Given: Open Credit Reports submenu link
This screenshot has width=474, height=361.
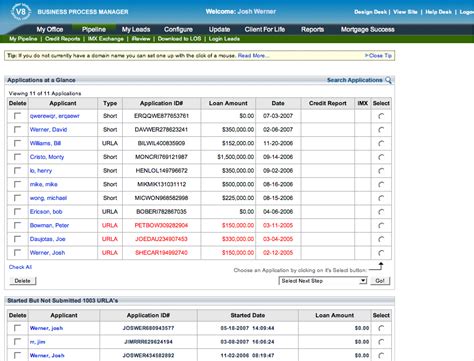Looking at the screenshot, I should [x=63, y=39].
